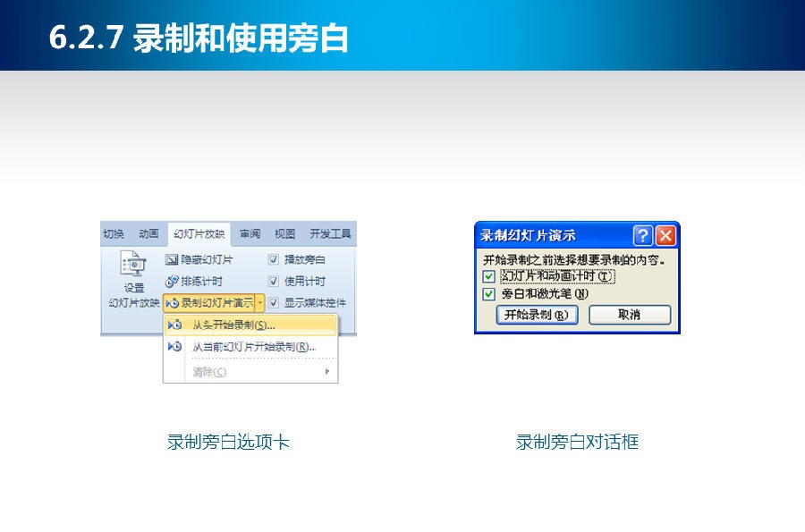Open the 开发工具 ribbon tab
Viewport: 805px width, 532px height.
pyautogui.click(x=330, y=234)
